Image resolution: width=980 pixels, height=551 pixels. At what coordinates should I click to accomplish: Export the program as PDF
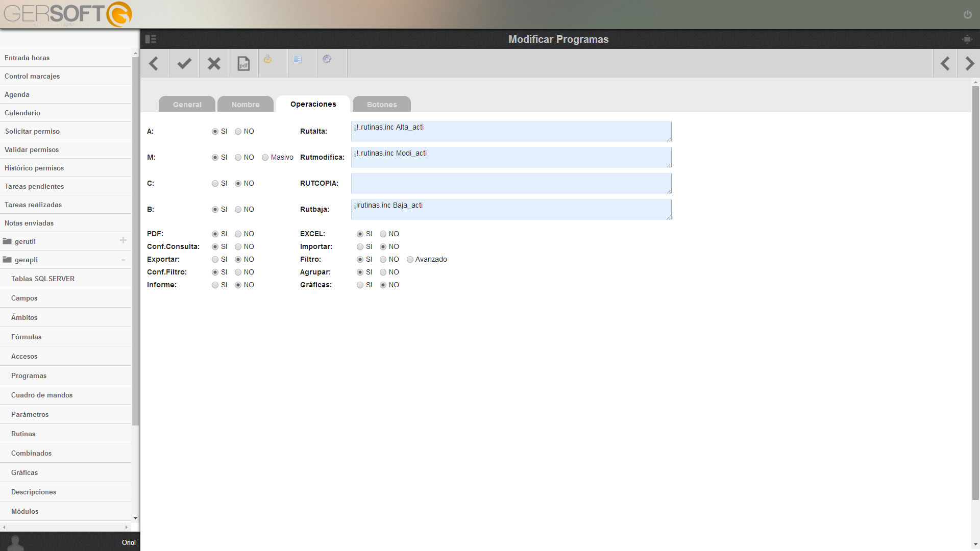coord(243,63)
